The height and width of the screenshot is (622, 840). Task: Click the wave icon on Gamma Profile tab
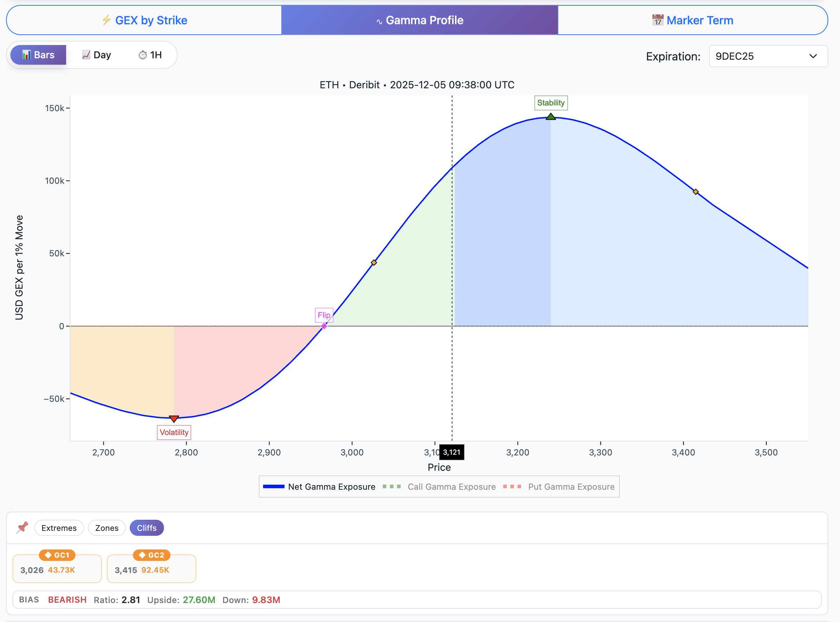[x=379, y=20]
